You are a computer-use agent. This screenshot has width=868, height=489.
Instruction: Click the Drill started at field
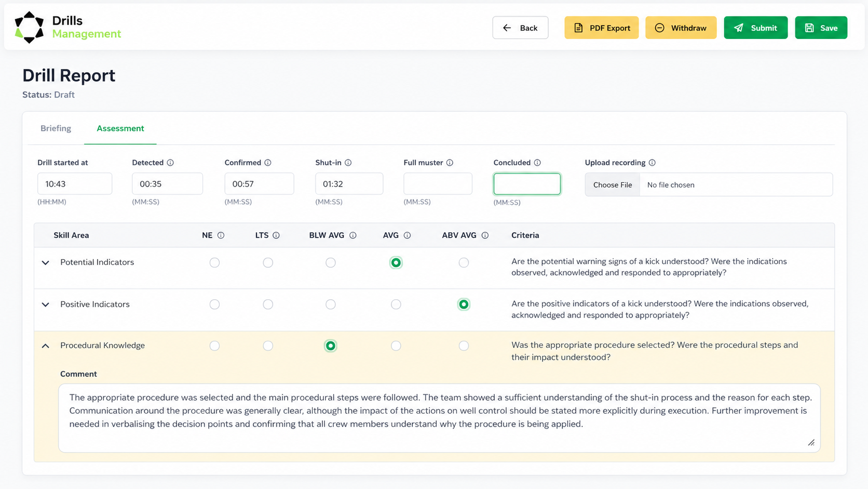(75, 184)
